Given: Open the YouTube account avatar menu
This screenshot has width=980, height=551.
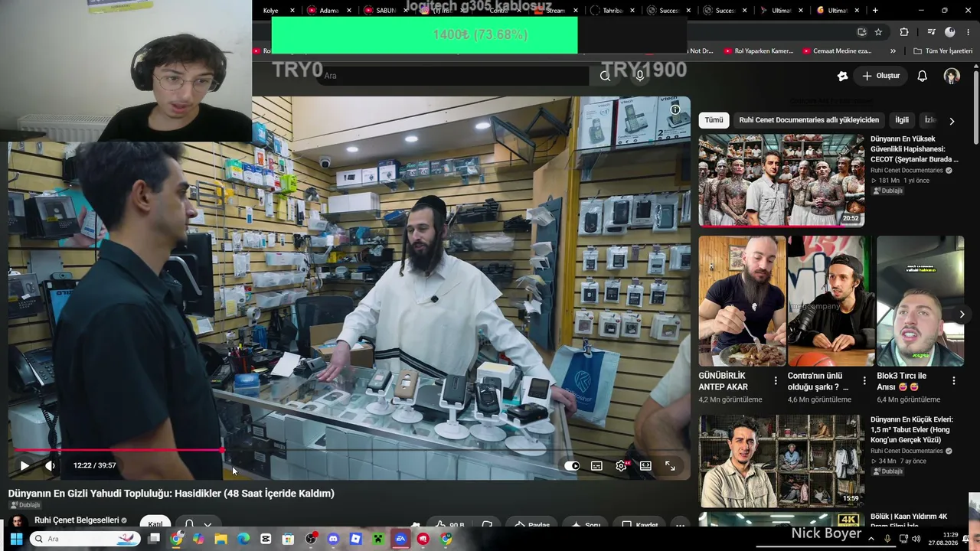Looking at the screenshot, I should pos(952,76).
